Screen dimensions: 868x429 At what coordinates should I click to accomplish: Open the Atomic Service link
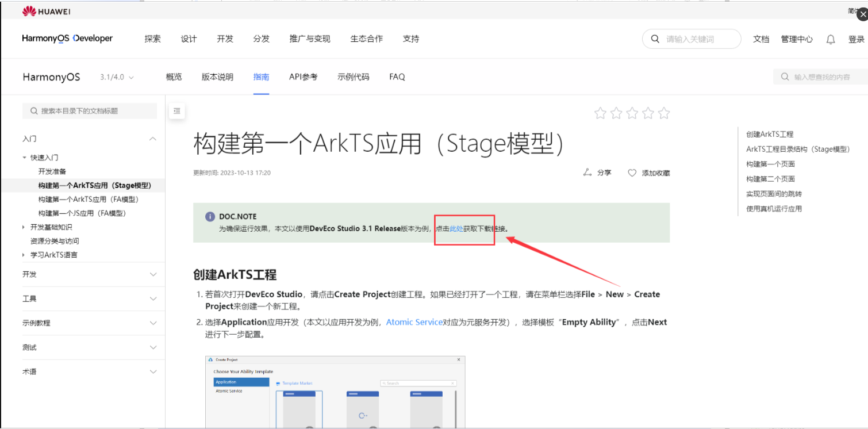(414, 323)
